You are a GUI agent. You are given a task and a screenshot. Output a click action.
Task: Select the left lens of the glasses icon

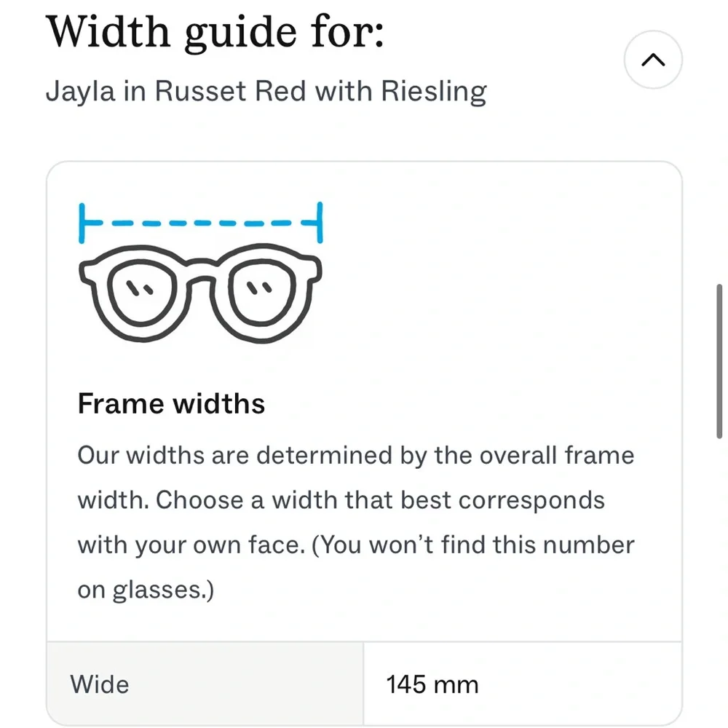(x=138, y=295)
